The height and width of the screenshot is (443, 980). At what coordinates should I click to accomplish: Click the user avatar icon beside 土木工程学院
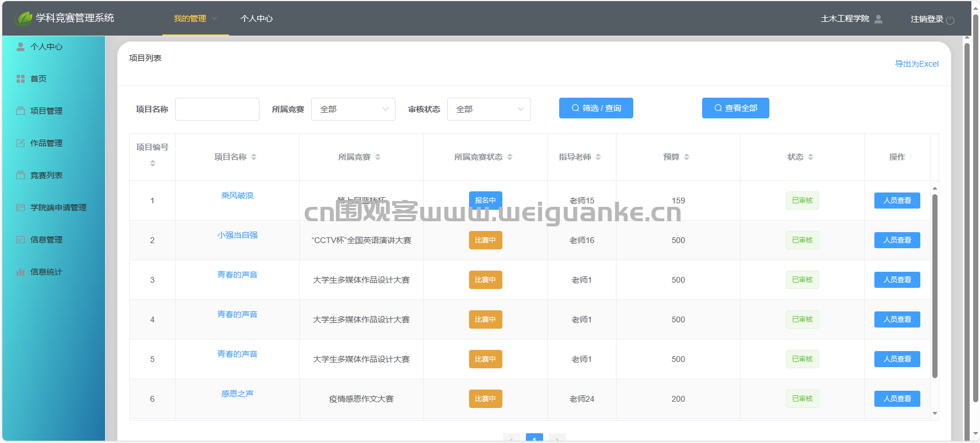tap(878, 19)
